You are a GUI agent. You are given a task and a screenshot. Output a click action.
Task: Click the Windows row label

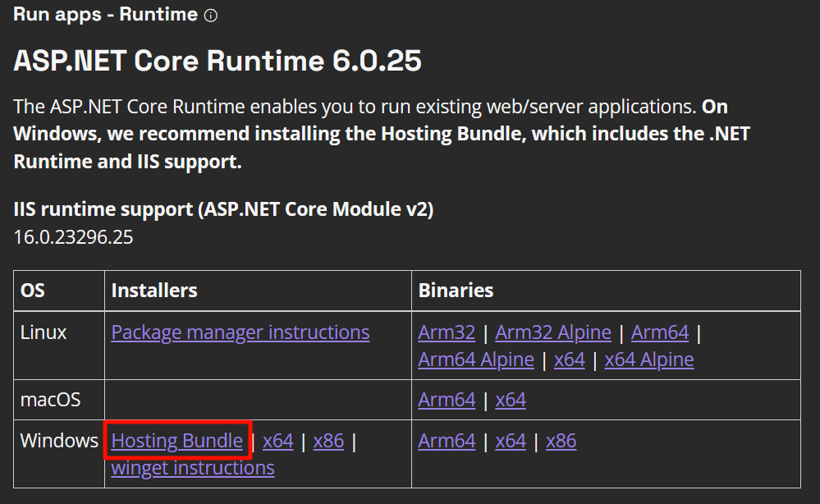click(59, 441)
